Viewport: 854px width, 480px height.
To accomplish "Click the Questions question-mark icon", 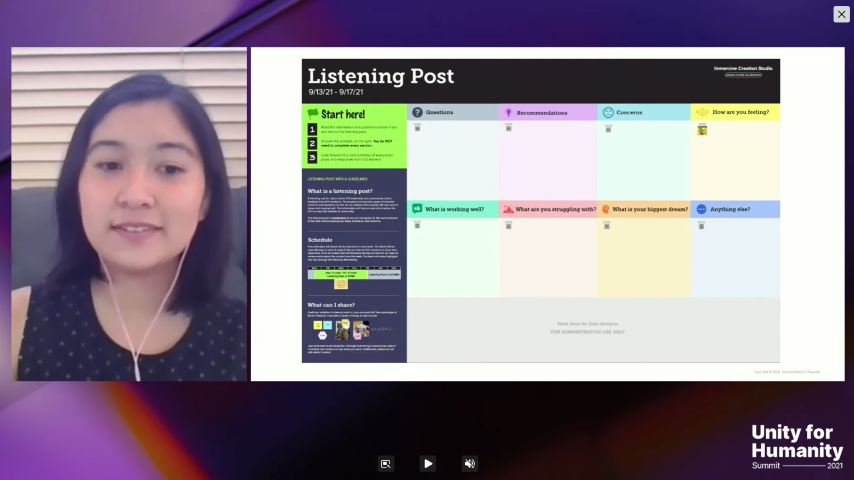I will [417, 112].
